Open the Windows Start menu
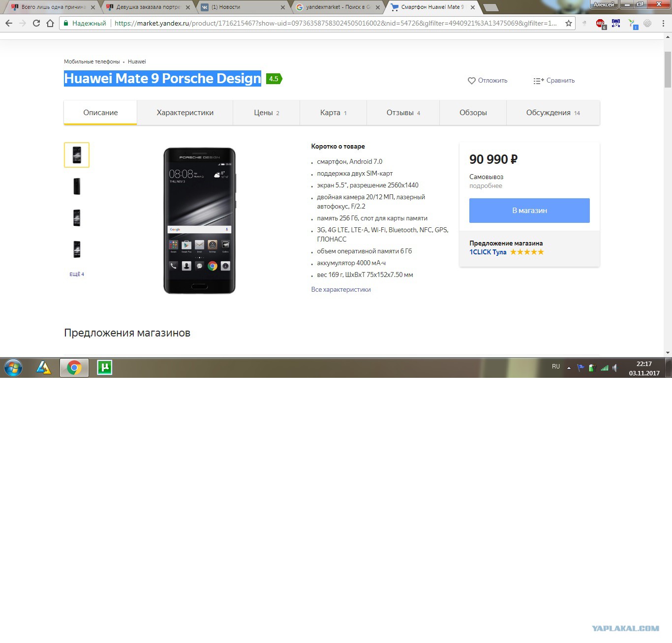Viewport: 672px width, 643px height. [13, 368]
